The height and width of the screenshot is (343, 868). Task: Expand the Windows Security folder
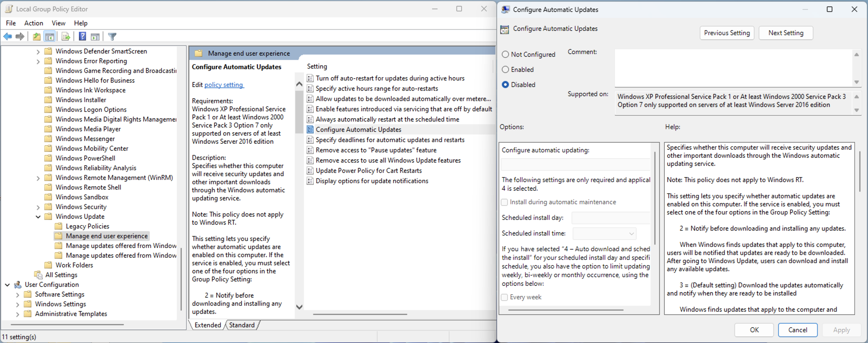(38, 207)
